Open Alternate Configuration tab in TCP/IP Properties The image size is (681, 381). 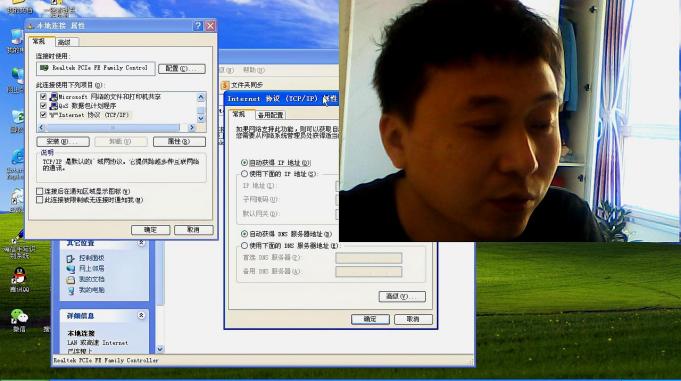(270, 115)
